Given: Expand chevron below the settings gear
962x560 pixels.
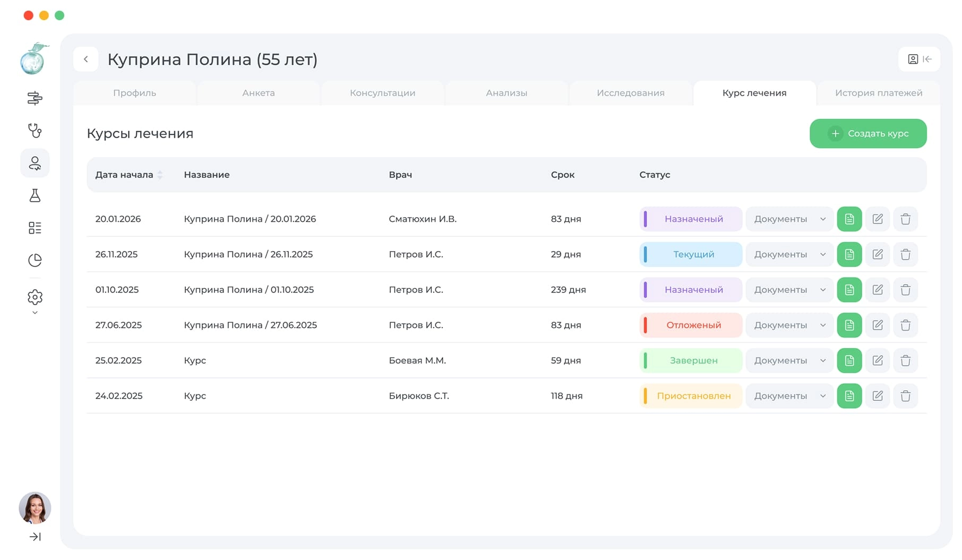Looking at the screenshot, I should [x=35, y=313].
